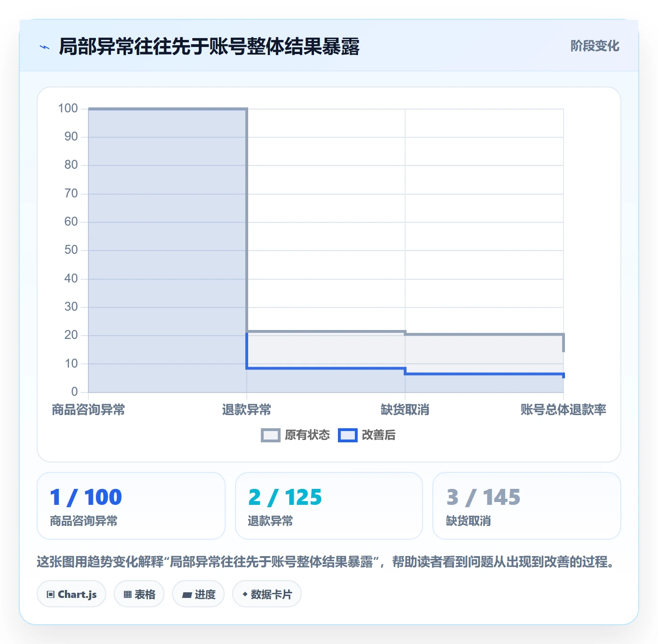Screen dimensions: 658x644
Task: Click the 表格 tag
Action: (x=139, y=594)
